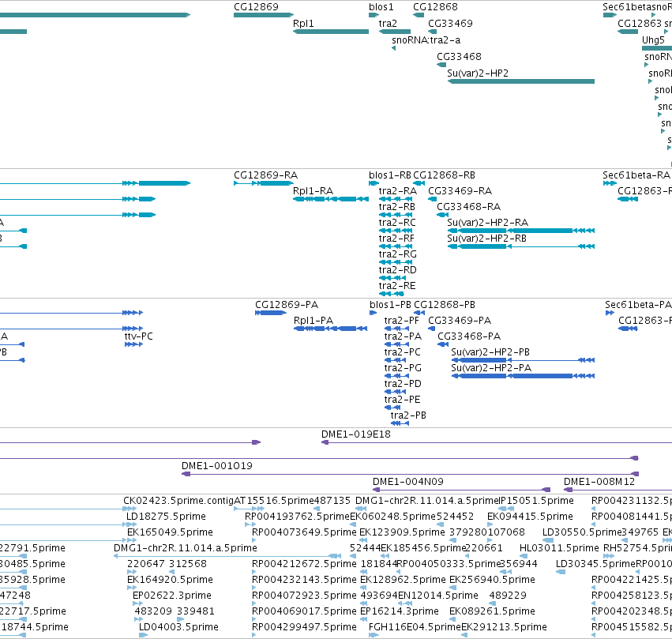Select the CG33468-RA transcript label
This screenshot has width=672, height=639.
click(468, 207)
